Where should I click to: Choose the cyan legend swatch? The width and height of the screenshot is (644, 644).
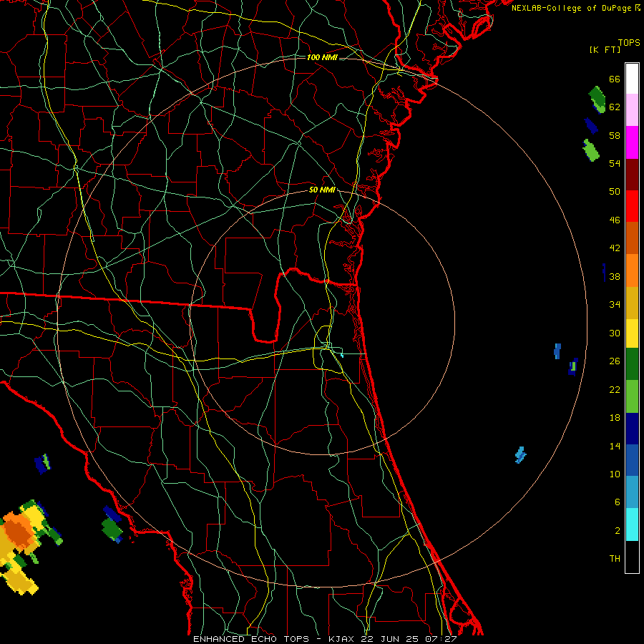coord(632,525)
